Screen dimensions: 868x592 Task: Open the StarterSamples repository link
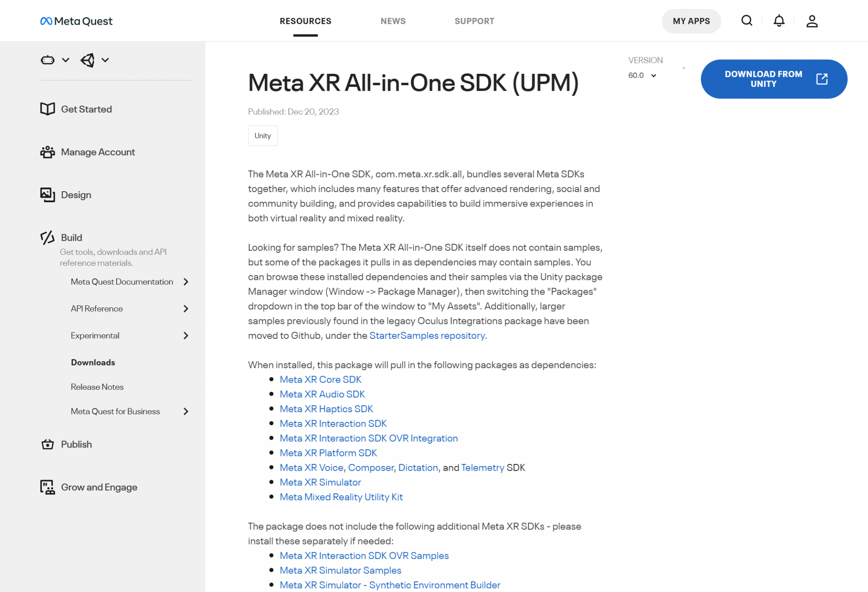(427, 335)
